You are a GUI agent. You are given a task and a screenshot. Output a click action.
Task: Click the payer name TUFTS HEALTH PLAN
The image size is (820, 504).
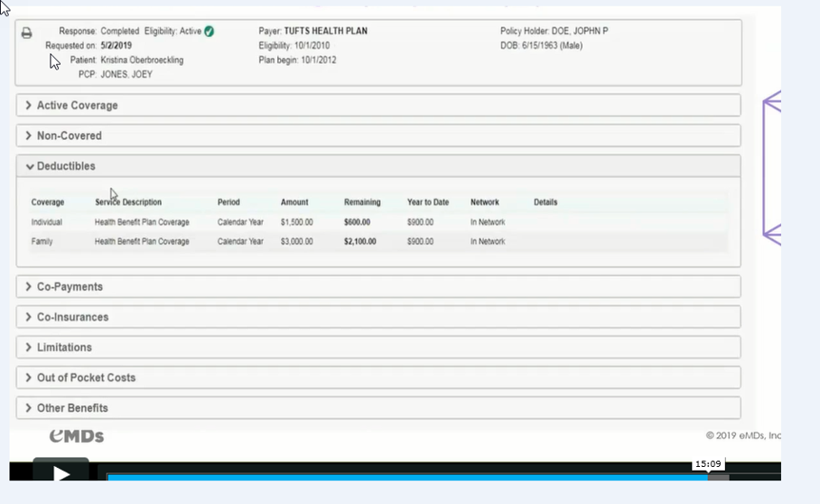326,32
